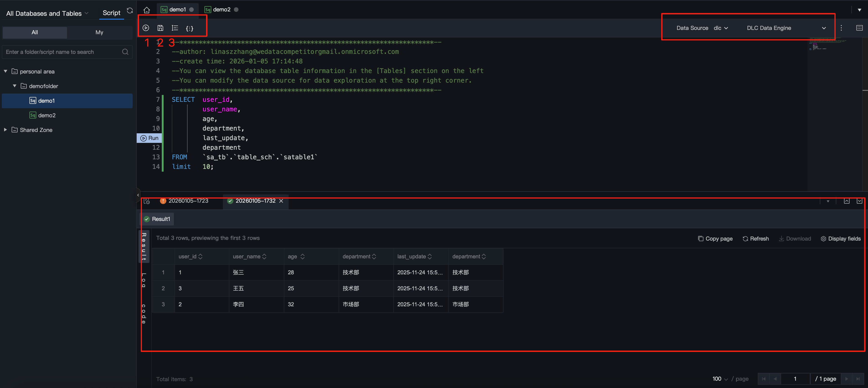
Task: Expand the Shared Zone folder
Action: (x=5, y=130)
